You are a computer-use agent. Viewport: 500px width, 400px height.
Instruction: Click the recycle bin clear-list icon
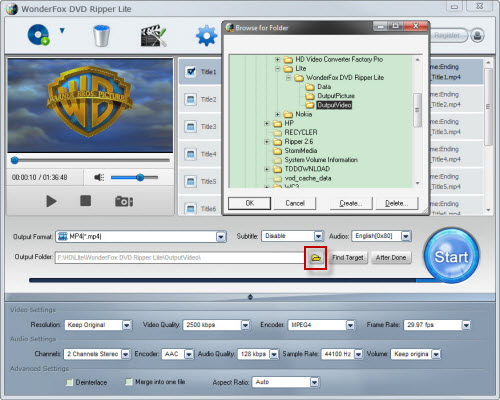(x=101, y=35)
